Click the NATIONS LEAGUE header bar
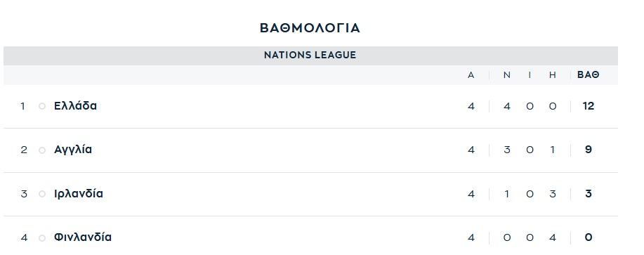 click(x=310, y=55)
